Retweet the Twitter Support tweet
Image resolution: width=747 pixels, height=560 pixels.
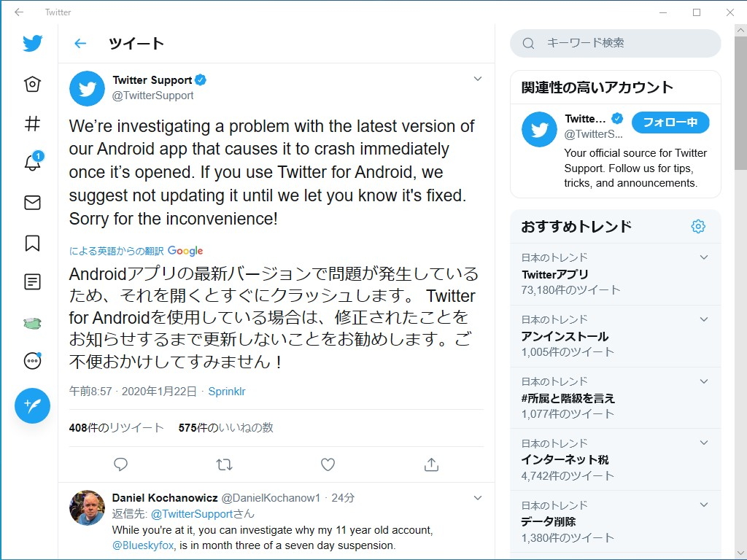[224, 464]
